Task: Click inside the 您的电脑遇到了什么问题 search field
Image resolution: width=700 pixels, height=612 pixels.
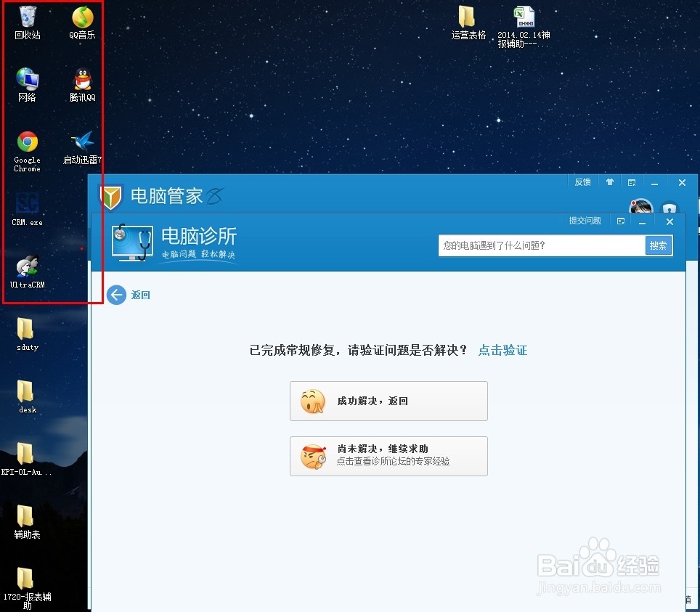Action: (537, 245)
